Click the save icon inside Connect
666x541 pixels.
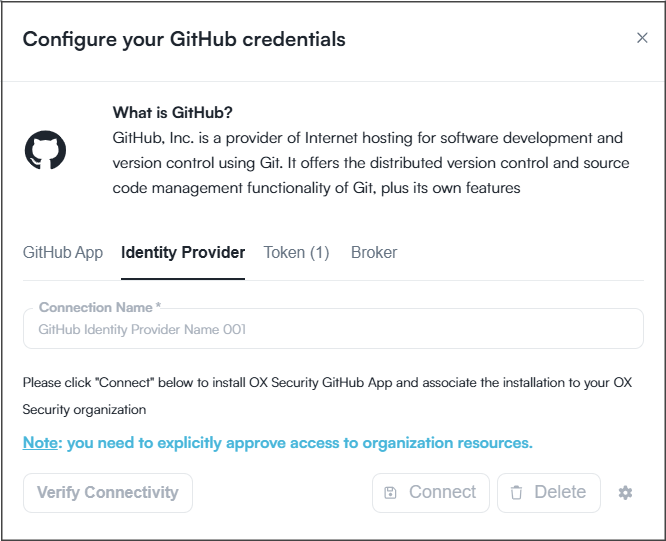click(x=390, y=493)
